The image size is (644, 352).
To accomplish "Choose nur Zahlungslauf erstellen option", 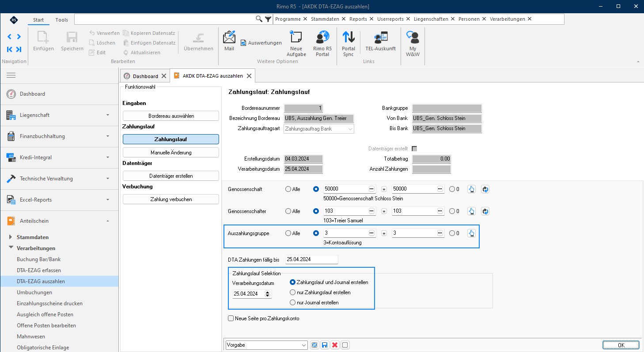I will [292, 292].
